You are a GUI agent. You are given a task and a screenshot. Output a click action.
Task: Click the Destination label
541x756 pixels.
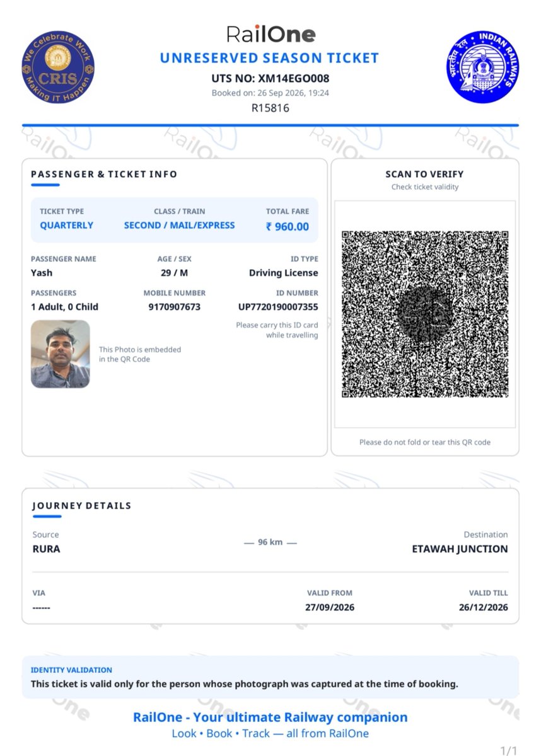[x=486, y=534]
